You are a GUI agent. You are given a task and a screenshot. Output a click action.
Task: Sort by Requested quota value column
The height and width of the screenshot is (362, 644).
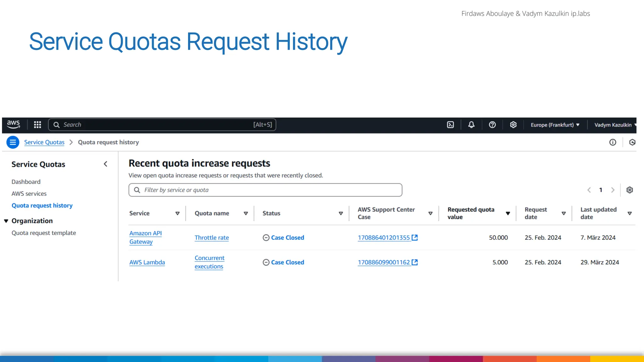click(x=508, y=213)
